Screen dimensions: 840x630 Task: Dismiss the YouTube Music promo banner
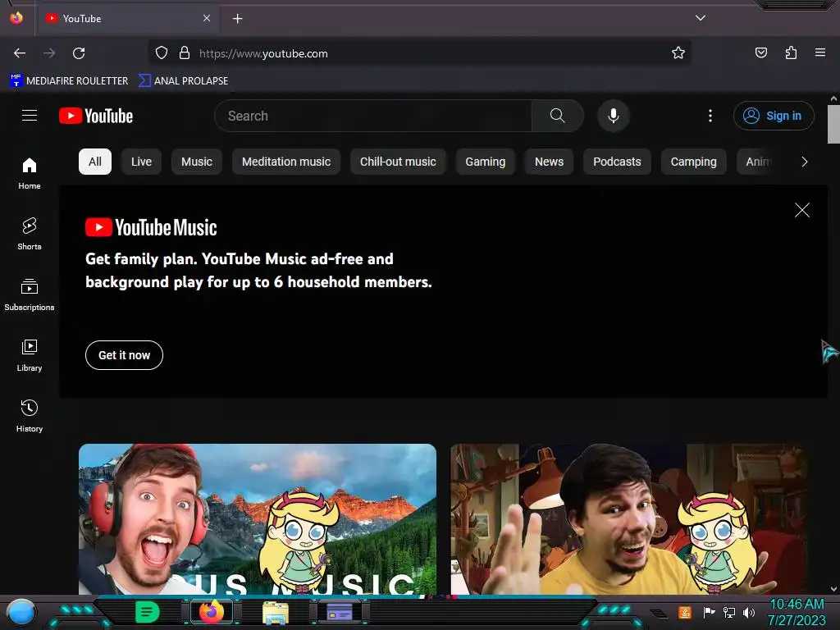[x=802, y=210]
